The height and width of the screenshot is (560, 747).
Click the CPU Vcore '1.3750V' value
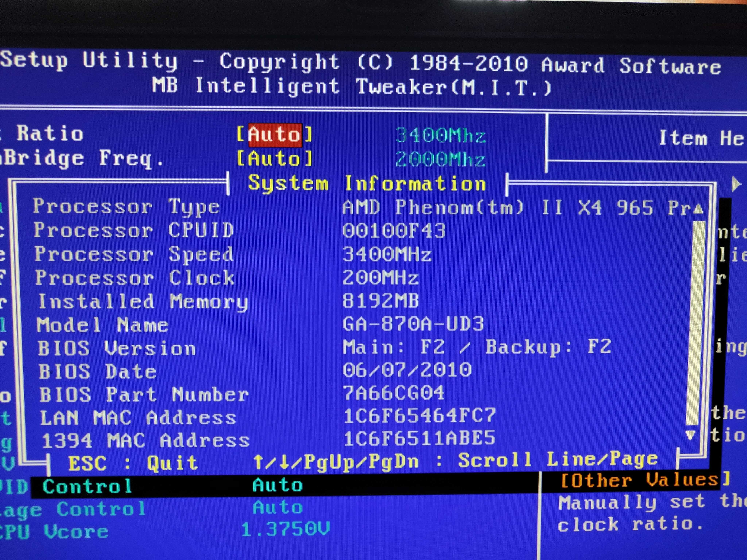point(285,529)
